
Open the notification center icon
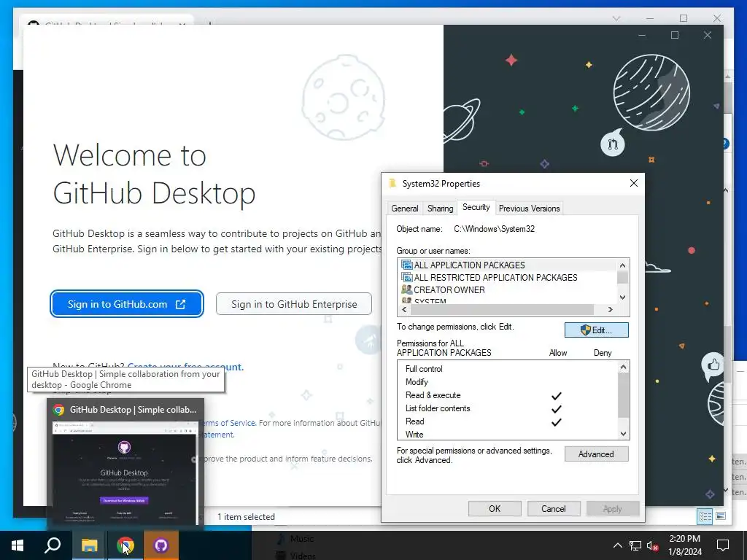(723, 545)
